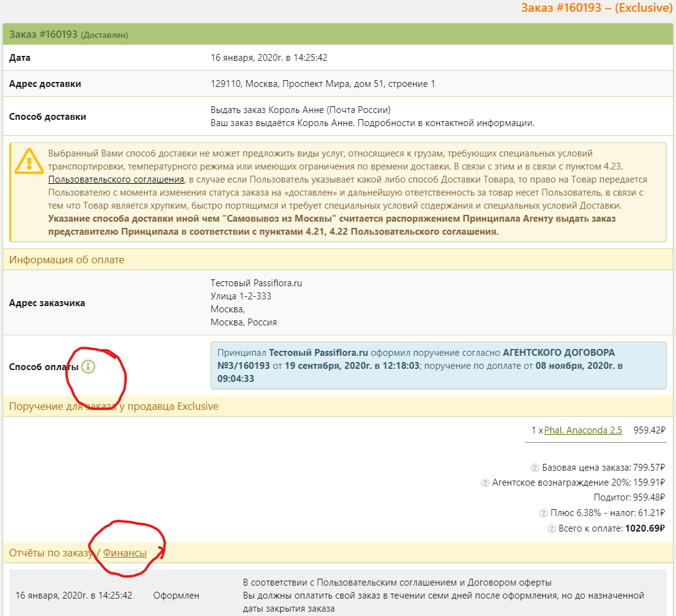Click the green Заказ #160193 (Доставлен) header

point(68,35)
